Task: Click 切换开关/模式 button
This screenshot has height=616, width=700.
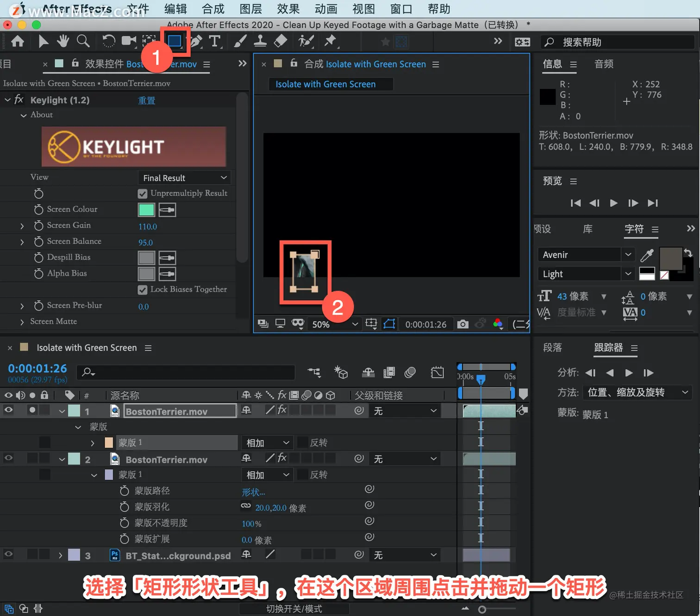Action: 294,609
